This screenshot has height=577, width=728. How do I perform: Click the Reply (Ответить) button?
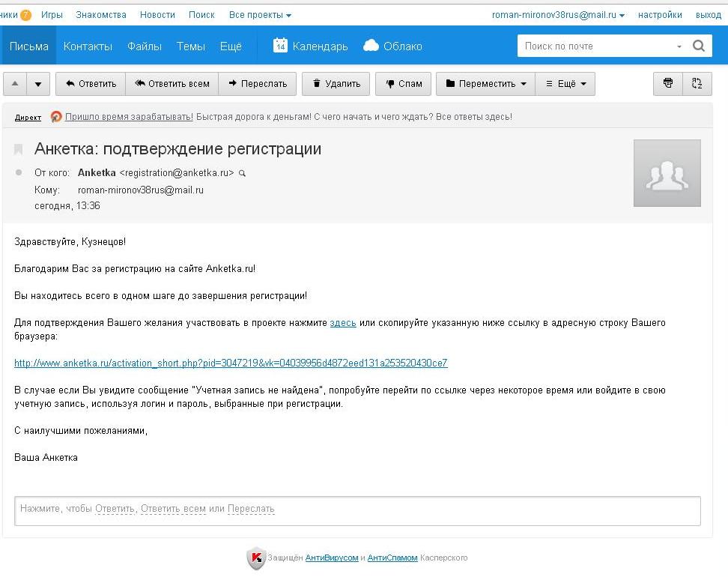tap(91, 84)
